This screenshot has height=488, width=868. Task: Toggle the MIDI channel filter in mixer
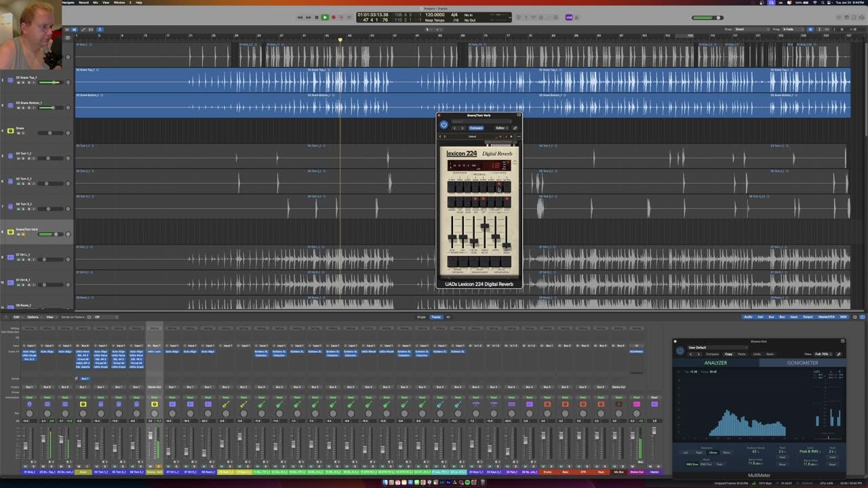(x=843, y=317)
